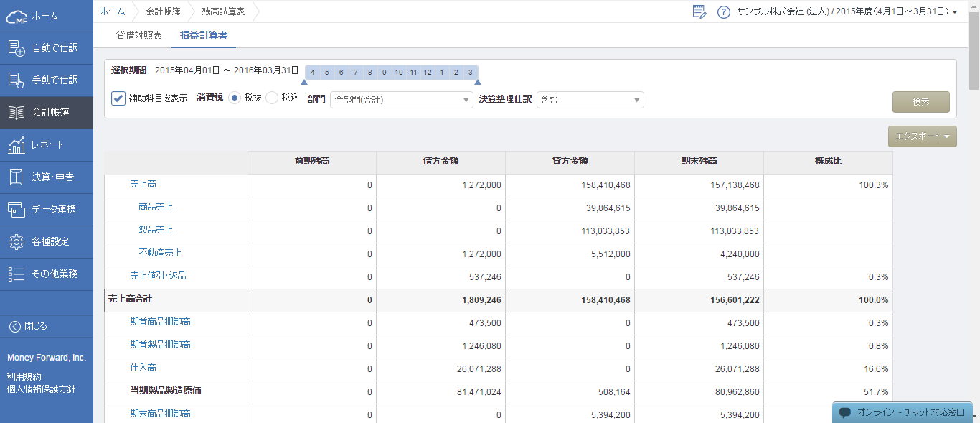Click the 売上高合計 row label
This screenshot has height=423, width=980.
coord(130,299)
